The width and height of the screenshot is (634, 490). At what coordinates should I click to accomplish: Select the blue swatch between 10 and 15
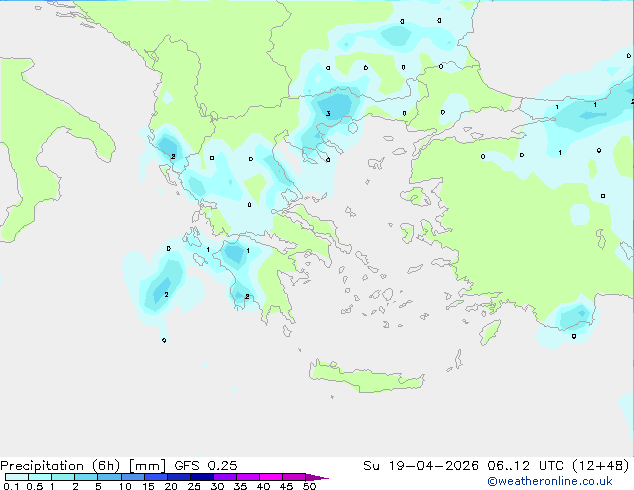(x=132, y=477)
